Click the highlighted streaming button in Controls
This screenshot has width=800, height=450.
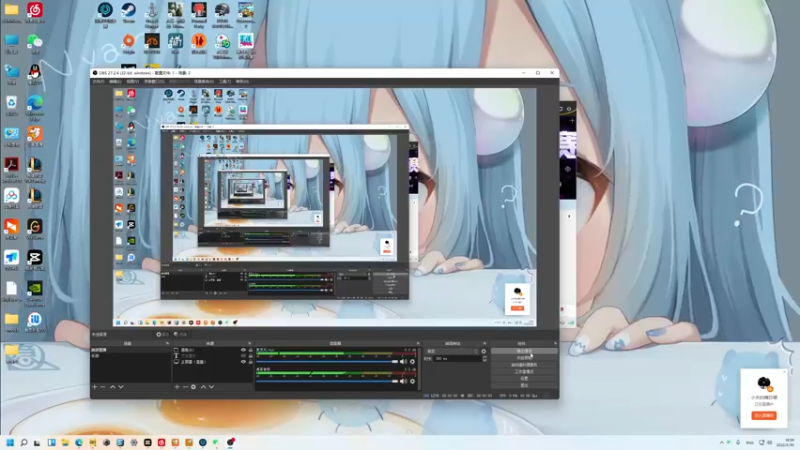pos(524,351)
